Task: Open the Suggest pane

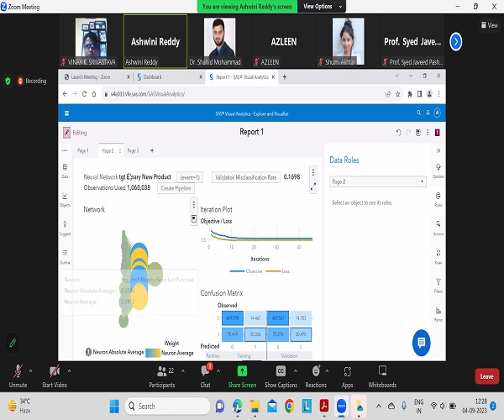Action: tap(65, 228)
